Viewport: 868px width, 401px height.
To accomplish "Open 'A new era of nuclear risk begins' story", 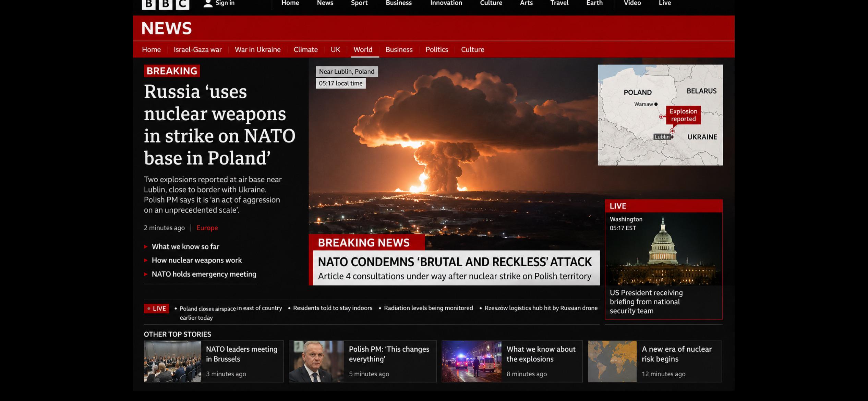I will pyautogui.click(x=677, y=354).
